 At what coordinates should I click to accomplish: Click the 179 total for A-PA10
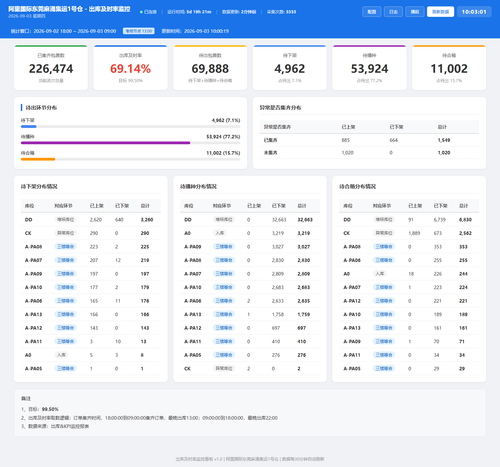click(145, 287)
